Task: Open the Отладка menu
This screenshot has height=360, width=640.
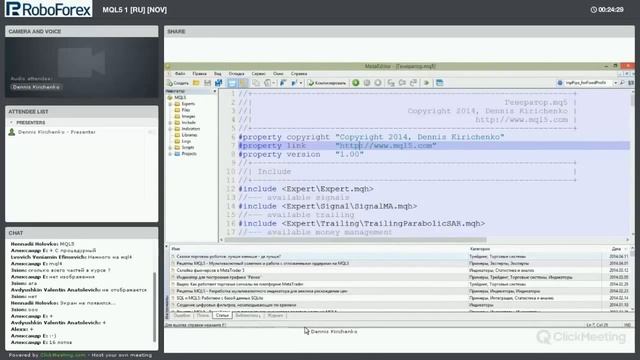Action: pyautogui.click(x=236, y=74)
